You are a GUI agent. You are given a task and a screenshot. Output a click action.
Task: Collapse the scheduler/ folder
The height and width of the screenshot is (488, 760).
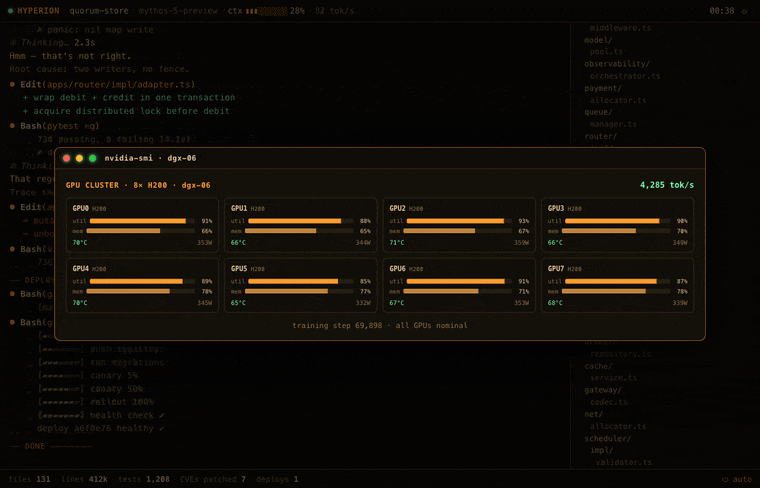(x=608, y=439)
